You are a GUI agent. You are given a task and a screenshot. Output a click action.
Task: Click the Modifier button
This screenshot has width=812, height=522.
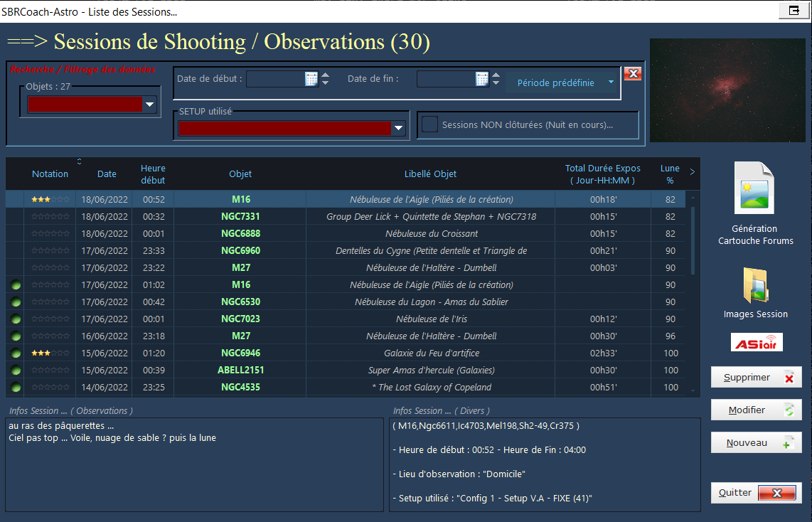coord(756,410)
